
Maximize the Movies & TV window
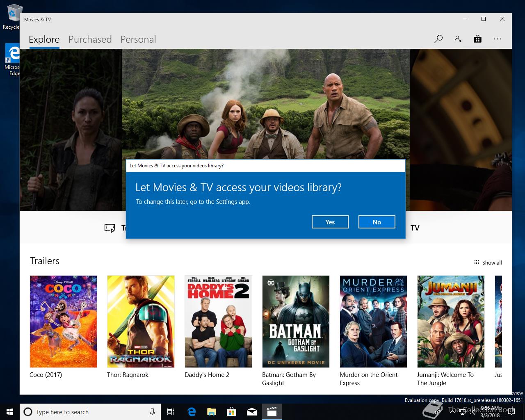[x=484, y=19]
